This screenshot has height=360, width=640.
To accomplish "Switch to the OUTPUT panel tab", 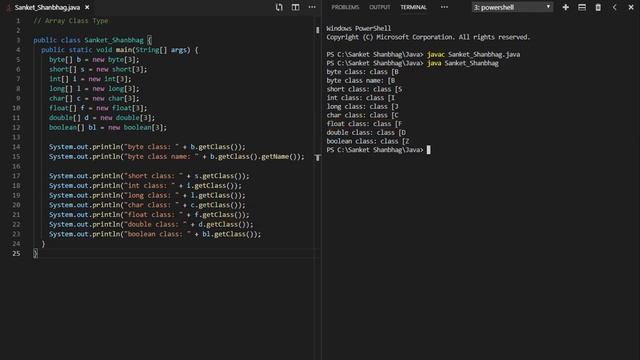I will 380,7.
